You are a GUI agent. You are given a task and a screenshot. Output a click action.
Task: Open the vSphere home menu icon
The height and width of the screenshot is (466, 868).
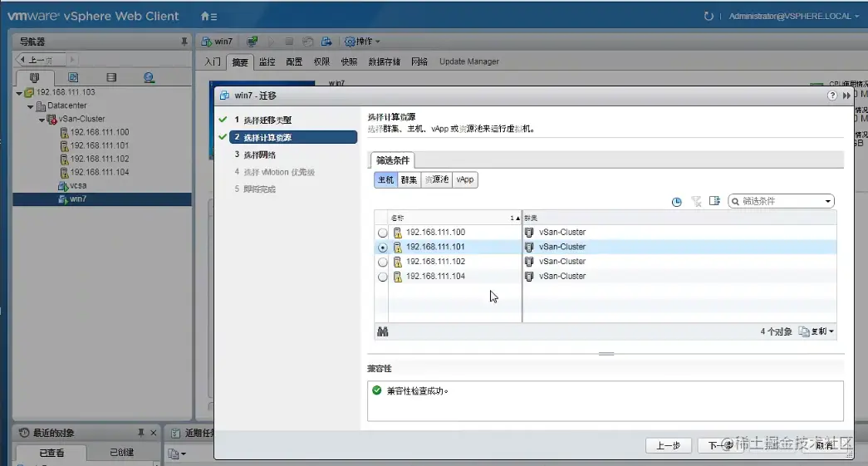pyautogui.click(x=208, y=17)
